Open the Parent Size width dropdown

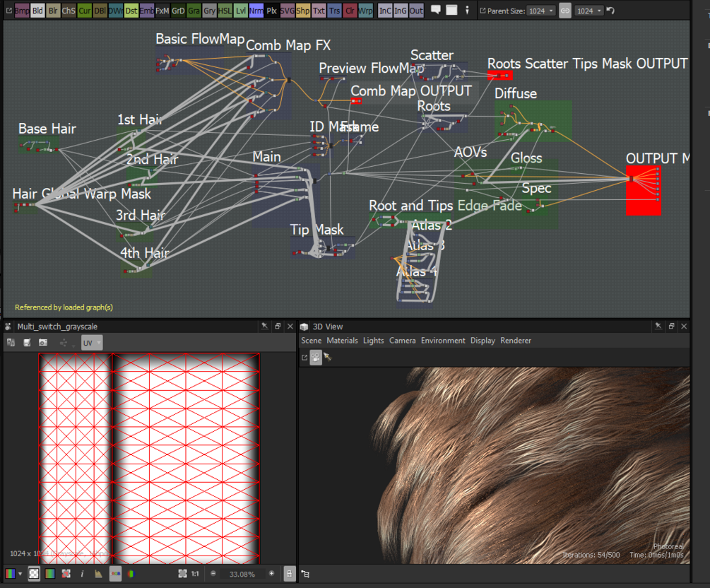pyautogui.click(x=541, y=11)
